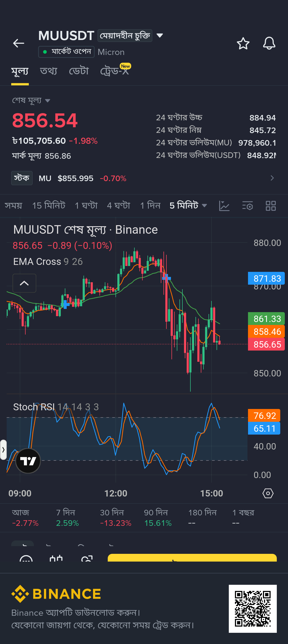
Task: Select the সময় time-line chart option
Action: pos(14,205)
